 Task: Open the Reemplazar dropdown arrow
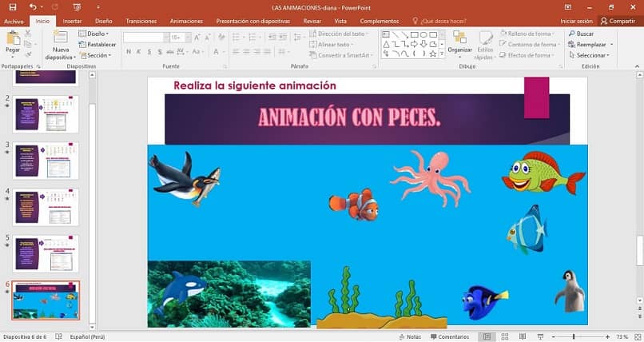point(611,44)
